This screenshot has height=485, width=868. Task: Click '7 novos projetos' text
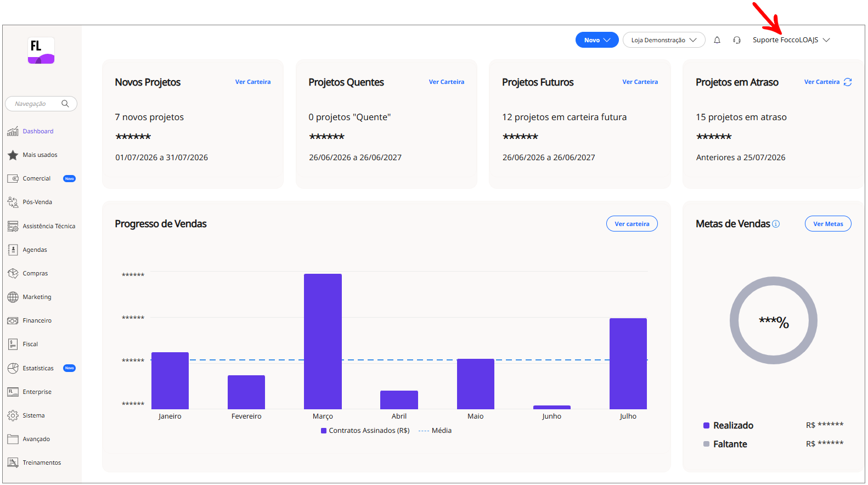pyautogui.click(x=149, y=117)
